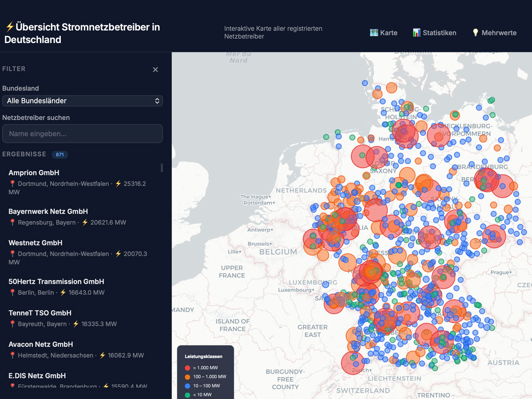
Task: Click the lightning bolt icon in the page title
Action: point(10,27)
